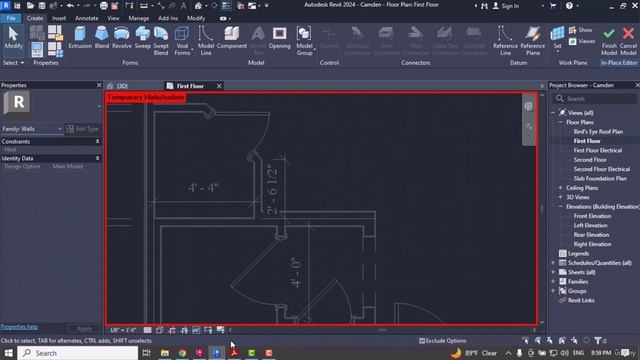Collapse the Views (all) tree node
The height and width of the screenshot is (360, 640).
553,113
